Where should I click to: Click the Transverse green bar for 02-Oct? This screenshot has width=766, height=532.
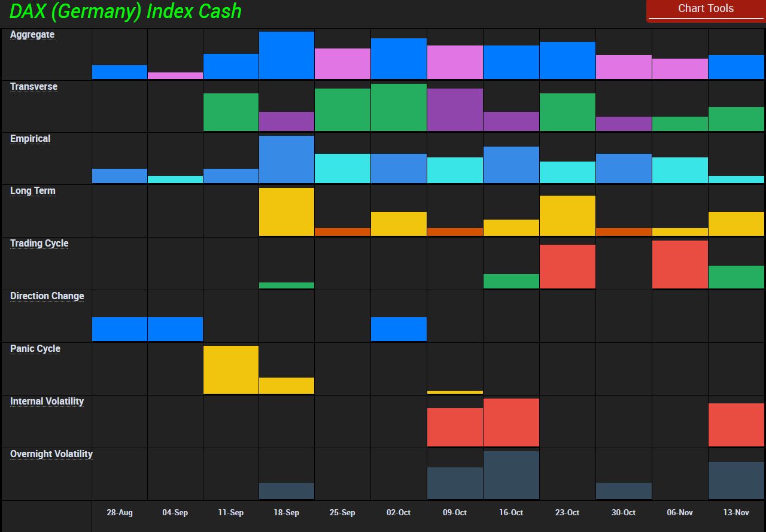[x=399, y=107]
